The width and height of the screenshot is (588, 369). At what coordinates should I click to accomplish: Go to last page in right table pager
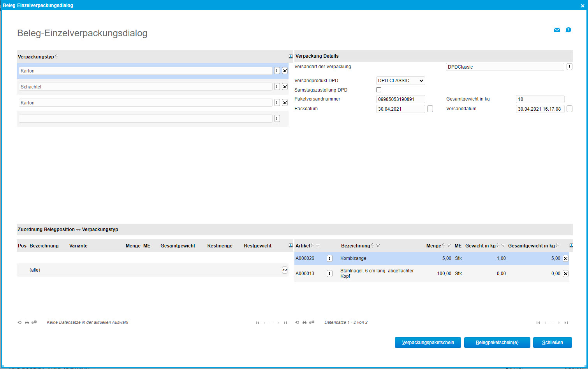(566, 323)
